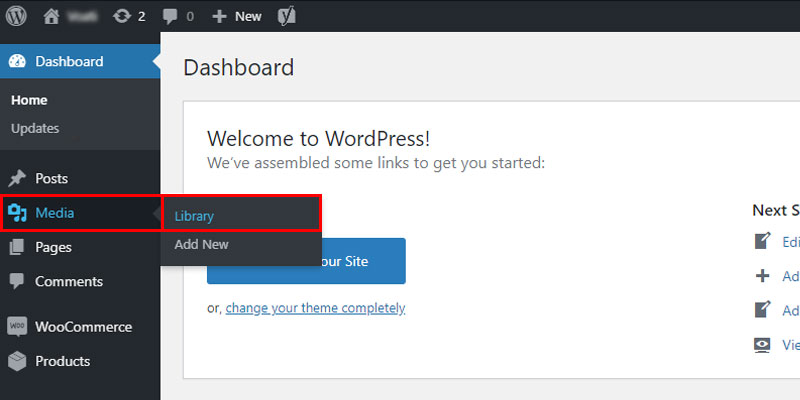This screenshot has width=800, height=400.
Task: Click the Yoast SEO icon
Action: point(287,16)
